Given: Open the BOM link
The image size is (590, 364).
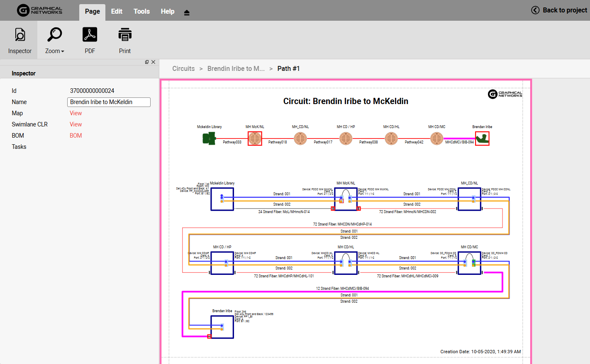Looking at the screenshot, I should tap(76, 136).
